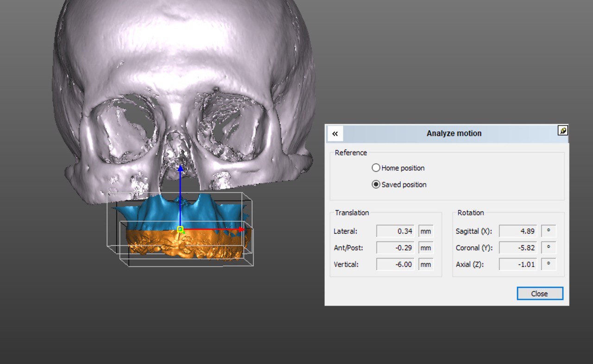Click the Vertical translation value field
The width and height of the screenshot is (593, 364).
point(395,264)
